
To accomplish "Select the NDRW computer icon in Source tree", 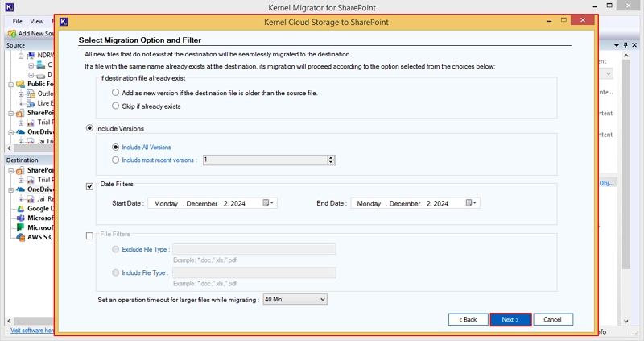I will [x=31, y=55].
